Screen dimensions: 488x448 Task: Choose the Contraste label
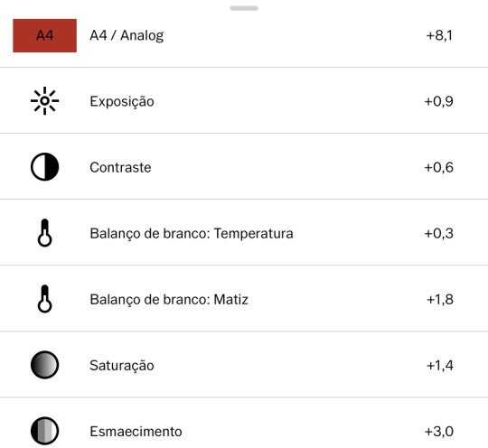point(120,167)
